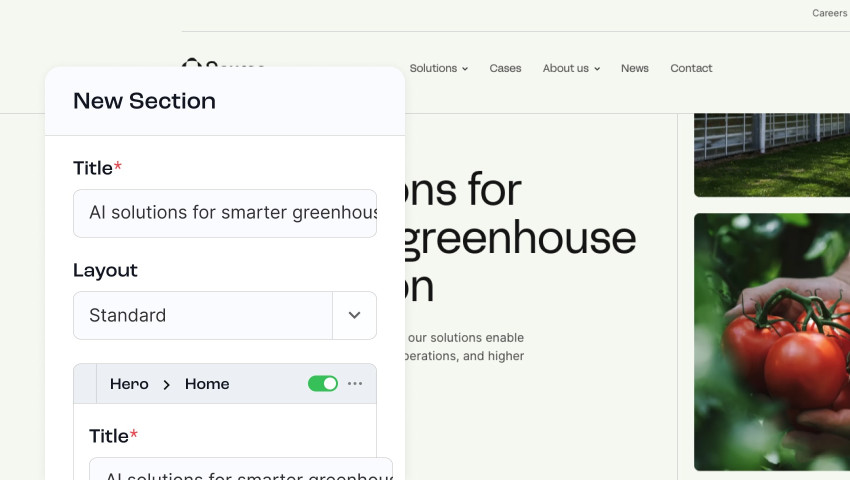Edit the section Title input field
850x480 pixels.
[x=225, y=213]
